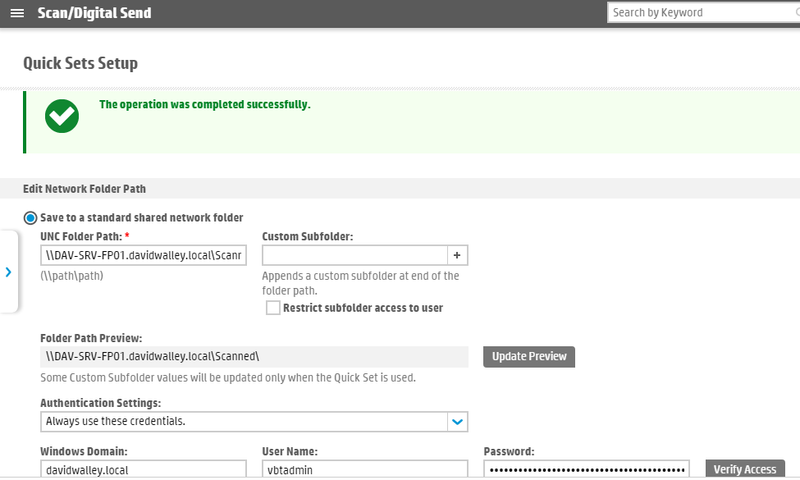The height and width of the screenshot is (480, 800).
Task: Click the plus icon beside Custom Subfolder
Action: pos(456,255)
